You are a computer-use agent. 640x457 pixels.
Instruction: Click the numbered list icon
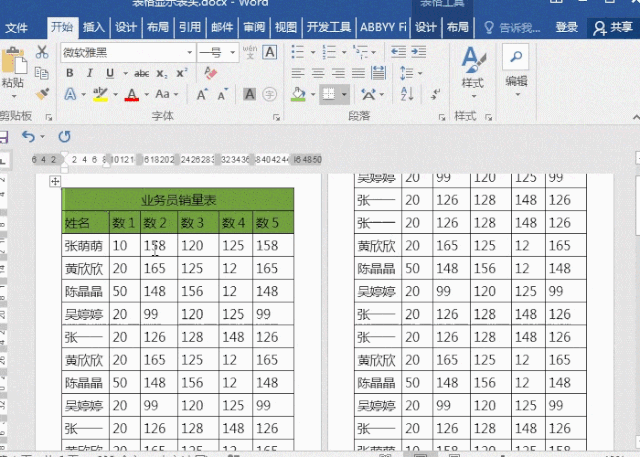pyautogui.click(x=329, y=52)
